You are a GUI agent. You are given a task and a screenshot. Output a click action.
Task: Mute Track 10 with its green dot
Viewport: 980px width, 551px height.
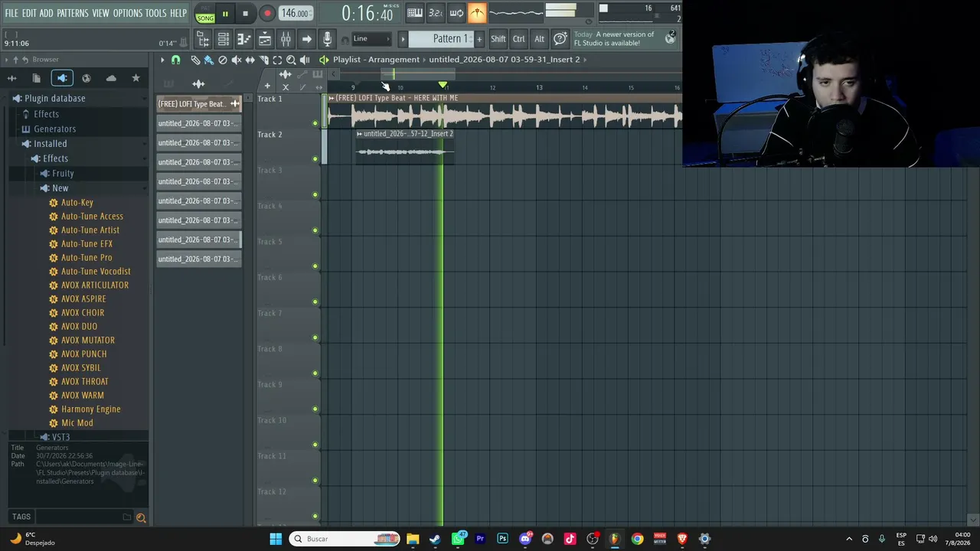click(315, 445)
